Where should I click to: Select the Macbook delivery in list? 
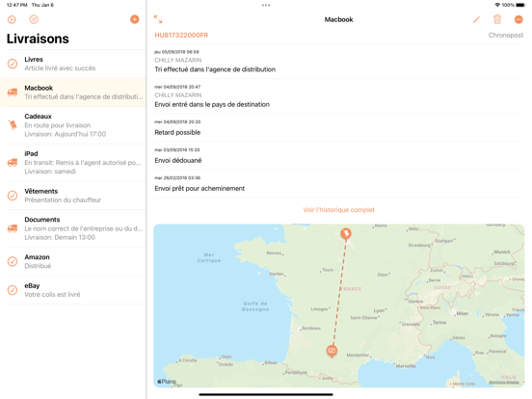coord(73,93)
